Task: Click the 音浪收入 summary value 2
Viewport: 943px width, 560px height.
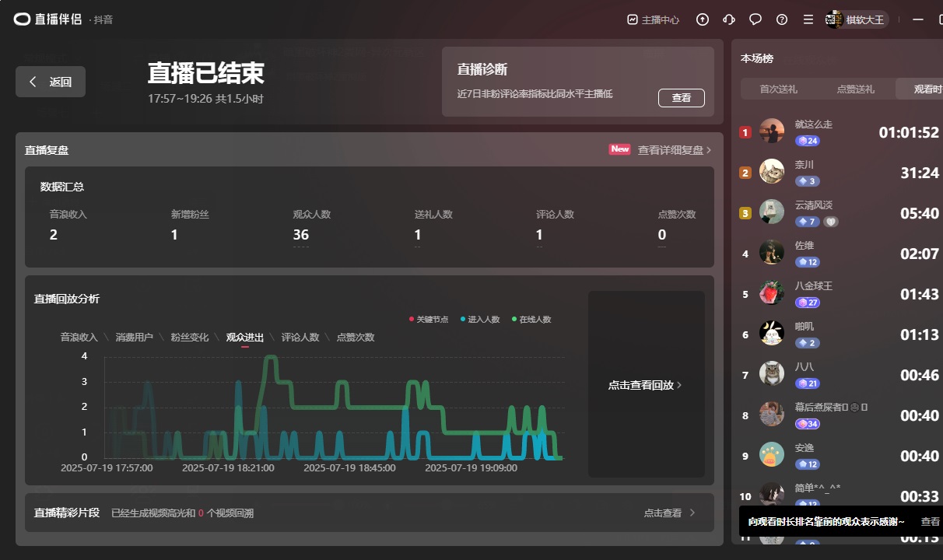Action: click(54, 234)
